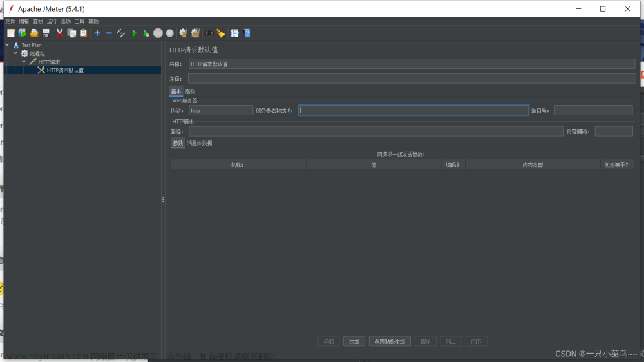Open the Function Helper dialog icon
Image resolution: width=644 pixels, height=362 pixels.
click(x=234, y=33)
